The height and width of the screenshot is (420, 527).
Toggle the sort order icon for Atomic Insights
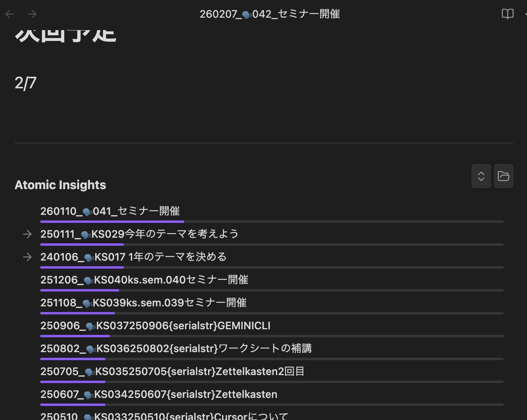pos(481,176)
